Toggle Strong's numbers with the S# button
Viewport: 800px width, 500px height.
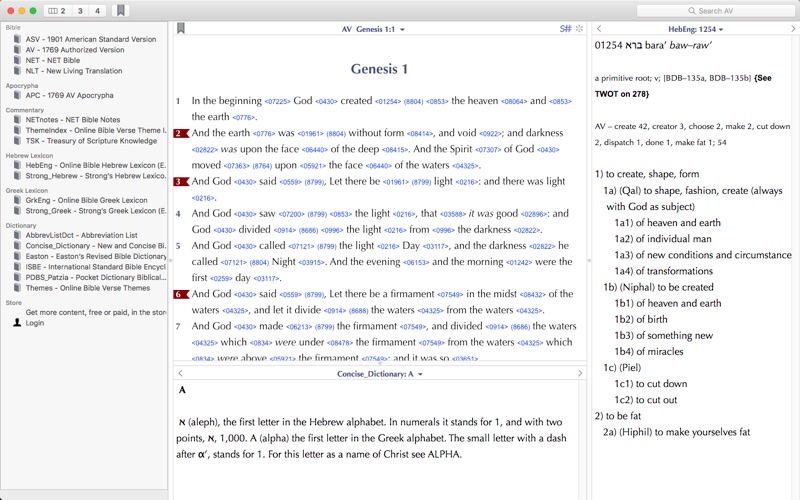[565, 29]
